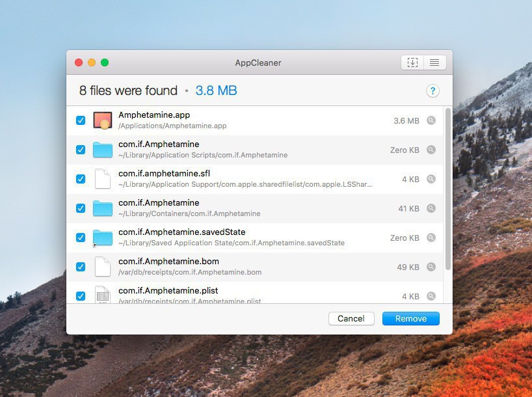
Task: Click the 41 KB size value
Action: pyautogui.click(x=409, y=208)
